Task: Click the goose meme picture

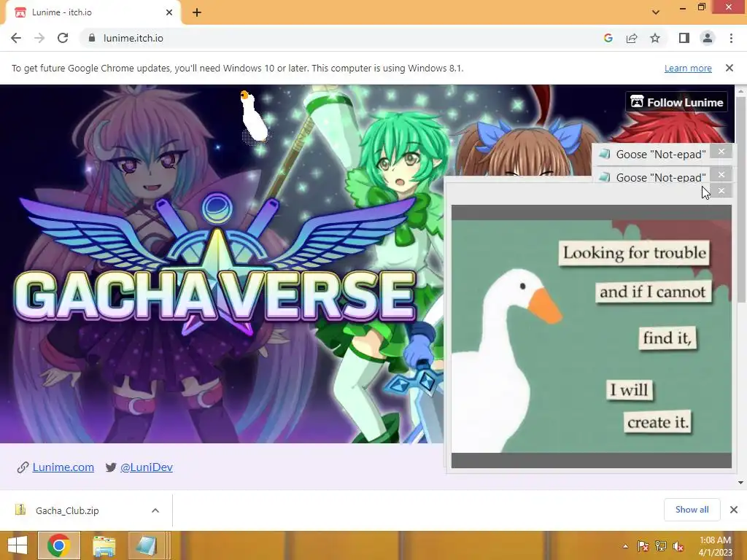Action: coord(591,336)
